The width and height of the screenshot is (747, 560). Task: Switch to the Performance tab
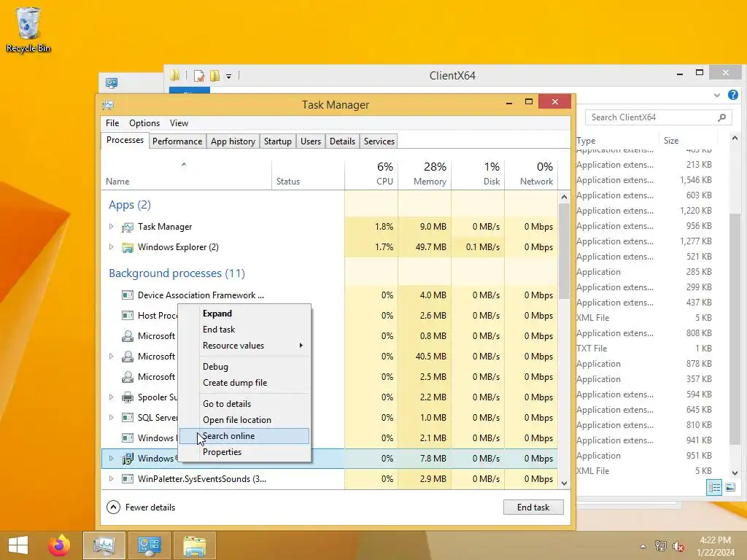point(177,141)
